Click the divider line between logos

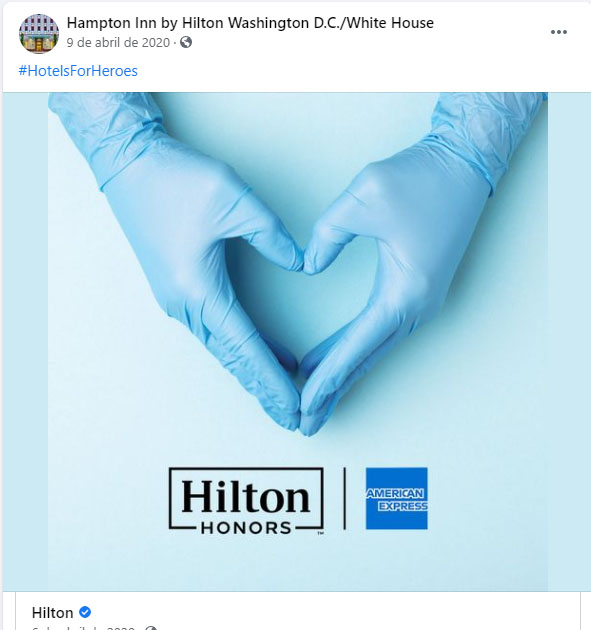pos(344,498)
